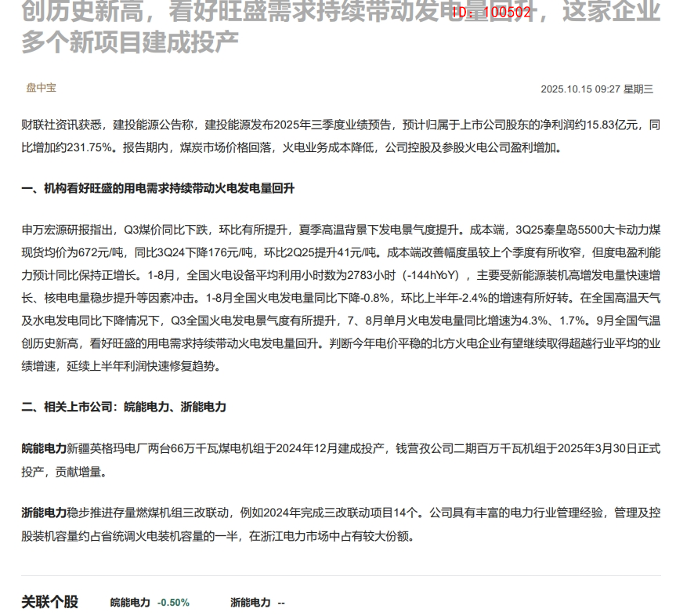Open 皖能电力 in the related stocks row

[130, 603]
